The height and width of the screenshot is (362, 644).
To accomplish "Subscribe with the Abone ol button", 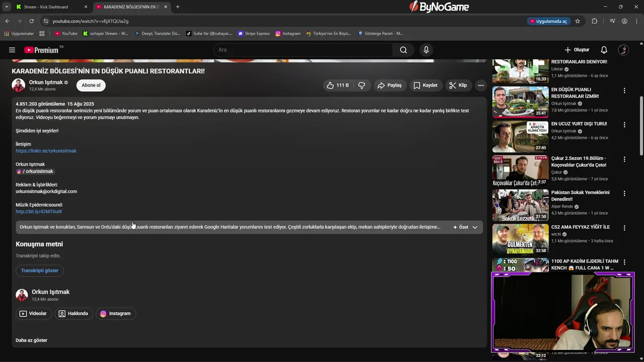I will (x=91, y=85).
